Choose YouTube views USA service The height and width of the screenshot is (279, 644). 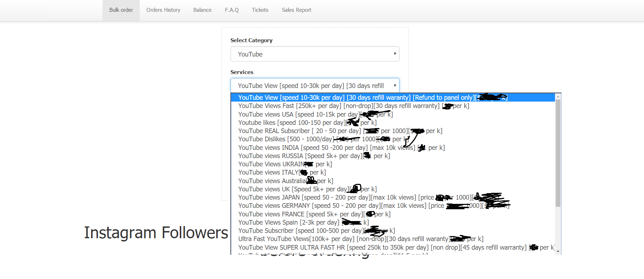click(x=298, y=114)
